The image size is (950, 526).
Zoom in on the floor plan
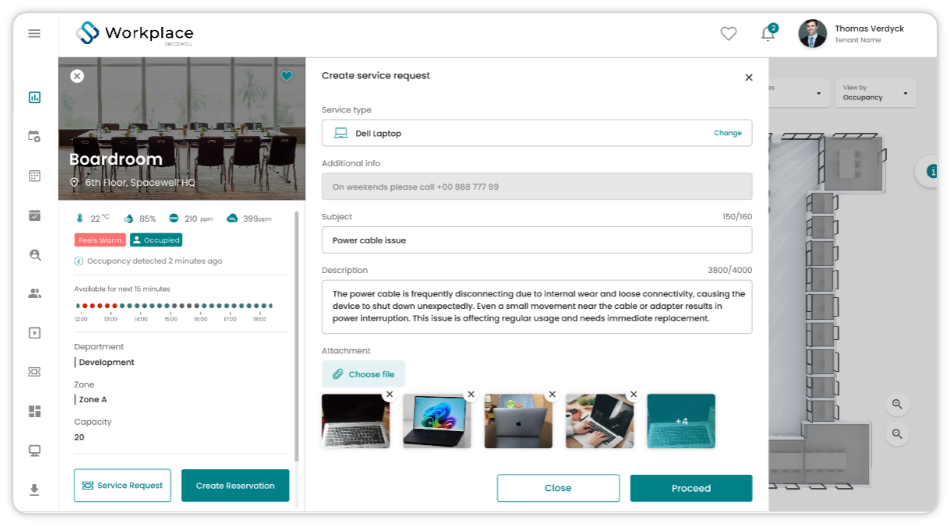897,404
